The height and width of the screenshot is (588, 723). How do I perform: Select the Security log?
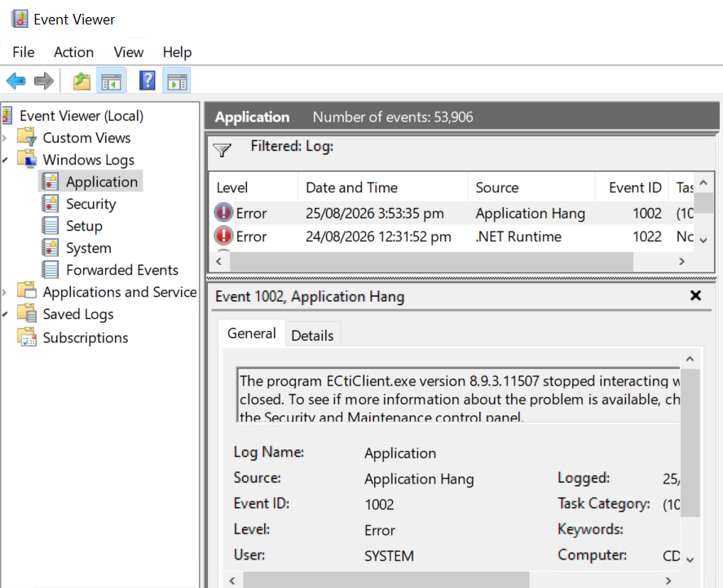click(x=90, y=204)
